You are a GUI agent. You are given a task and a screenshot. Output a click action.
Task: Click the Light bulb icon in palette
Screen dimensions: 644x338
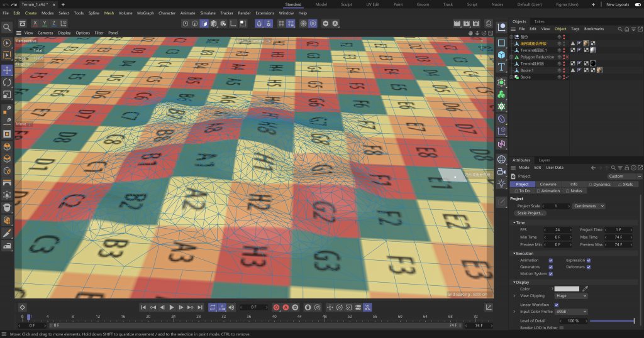(x=501, y=184)
